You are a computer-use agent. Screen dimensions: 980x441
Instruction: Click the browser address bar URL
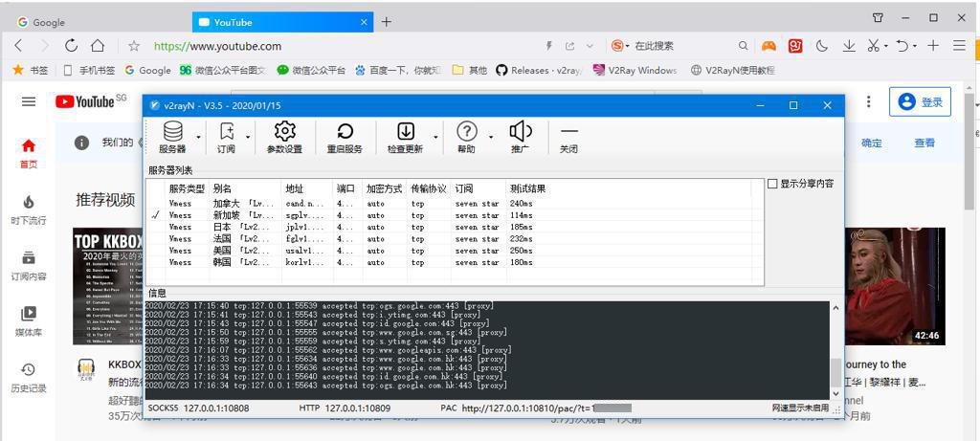click(217, 46)
